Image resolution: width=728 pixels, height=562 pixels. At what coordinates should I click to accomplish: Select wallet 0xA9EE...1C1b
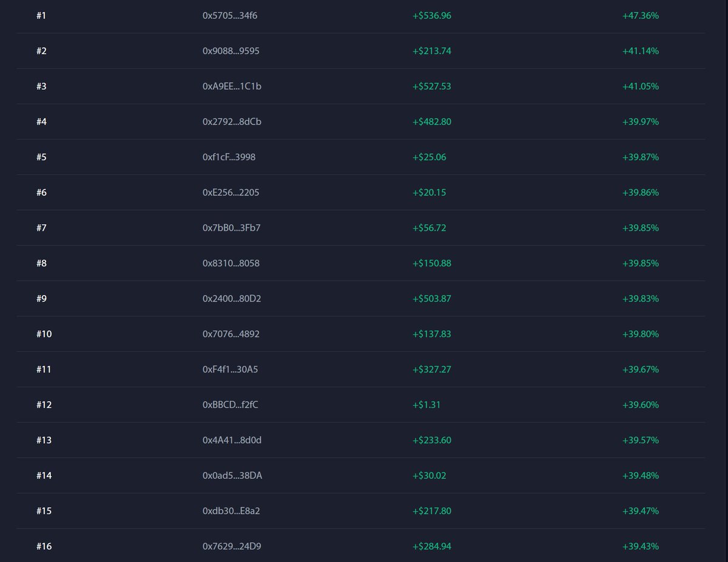pyautogui.click(x=232, y=86)
